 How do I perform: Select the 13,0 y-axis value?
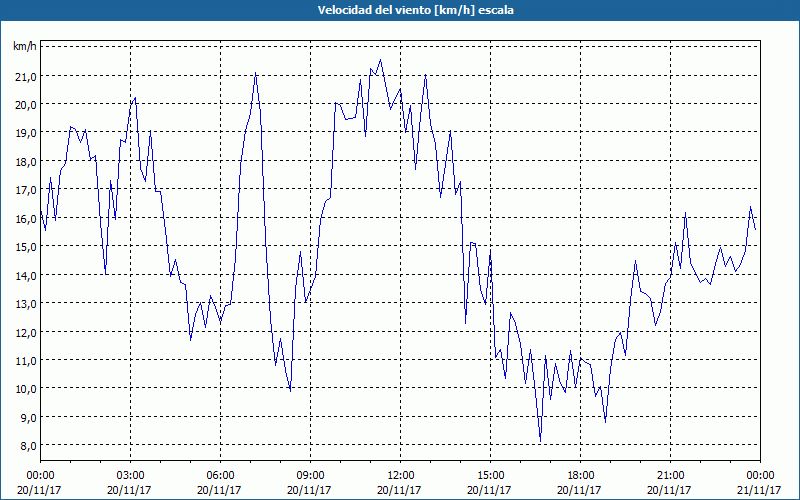[x=26, y=304]
